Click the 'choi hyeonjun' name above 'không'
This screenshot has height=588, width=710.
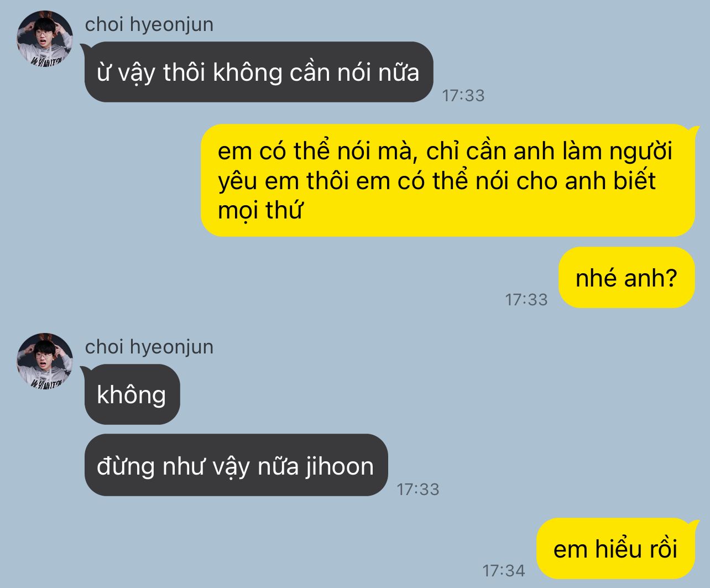149,347
